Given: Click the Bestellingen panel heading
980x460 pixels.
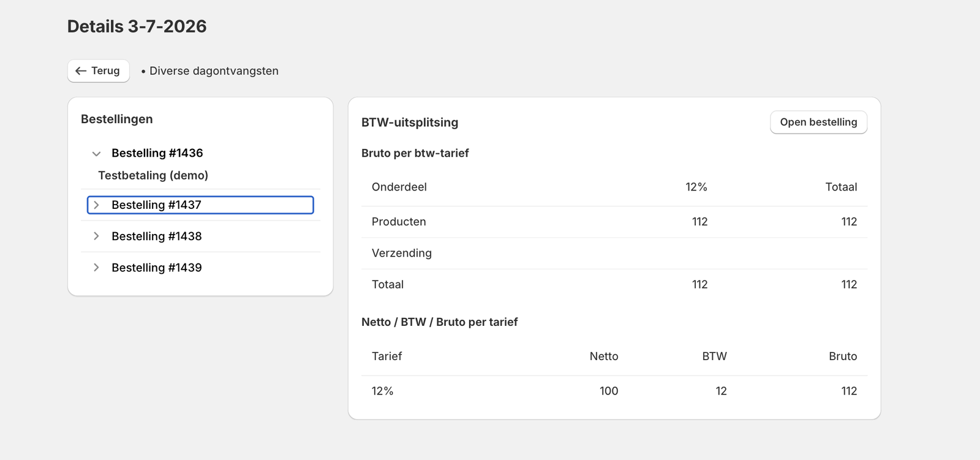Looking at the screenshot, I should coord(117,119).
